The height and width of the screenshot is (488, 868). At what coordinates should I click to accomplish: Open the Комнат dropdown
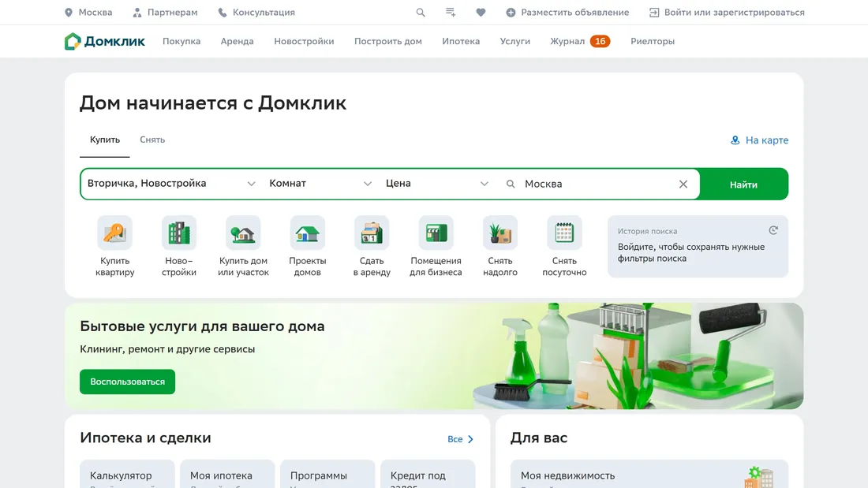click(368, 183)
